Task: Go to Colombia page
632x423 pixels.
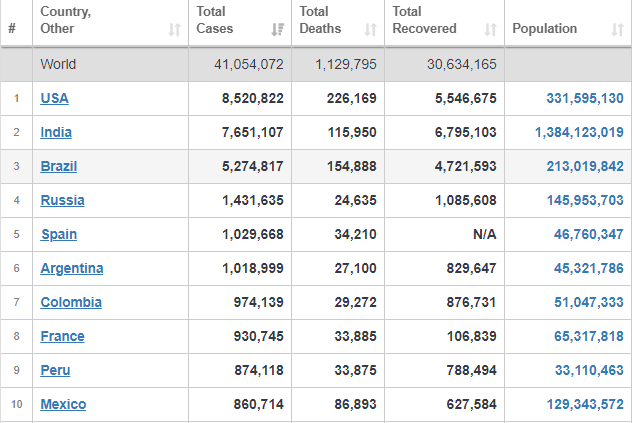Action: [x=71, y=302]
